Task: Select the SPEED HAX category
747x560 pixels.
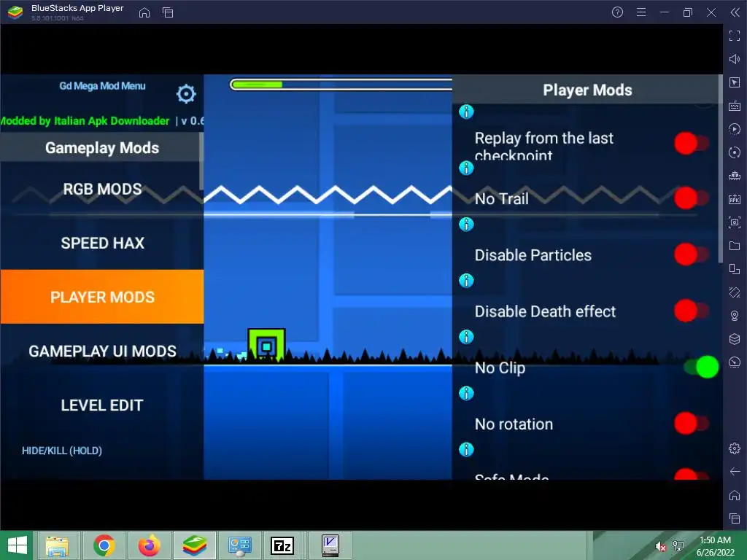Action: [x=102, y=243]
